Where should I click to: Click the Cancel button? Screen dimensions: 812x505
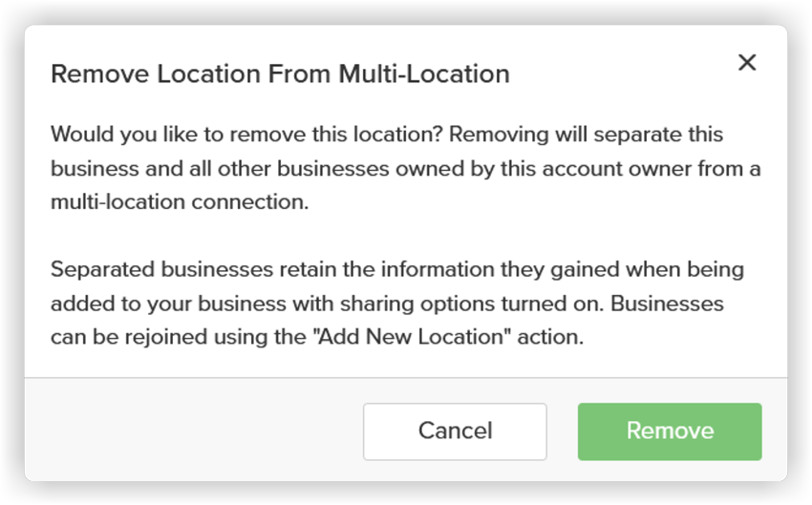[455, 431]
